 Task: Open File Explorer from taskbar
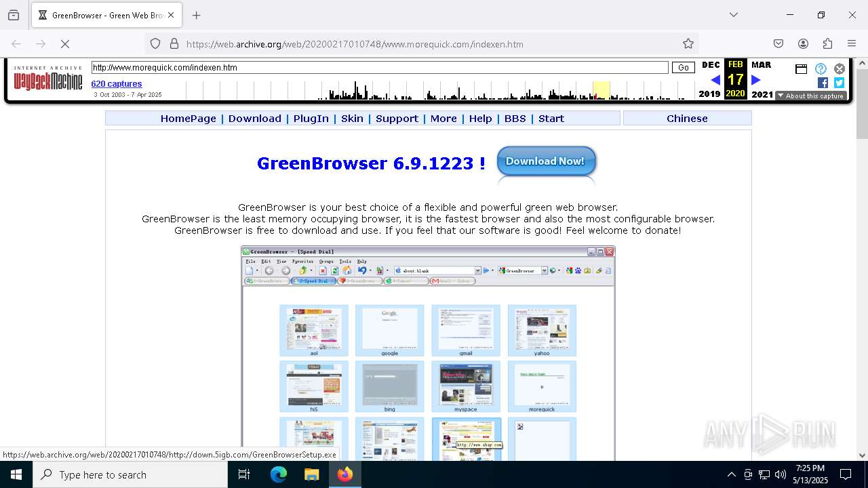point(311,474)
